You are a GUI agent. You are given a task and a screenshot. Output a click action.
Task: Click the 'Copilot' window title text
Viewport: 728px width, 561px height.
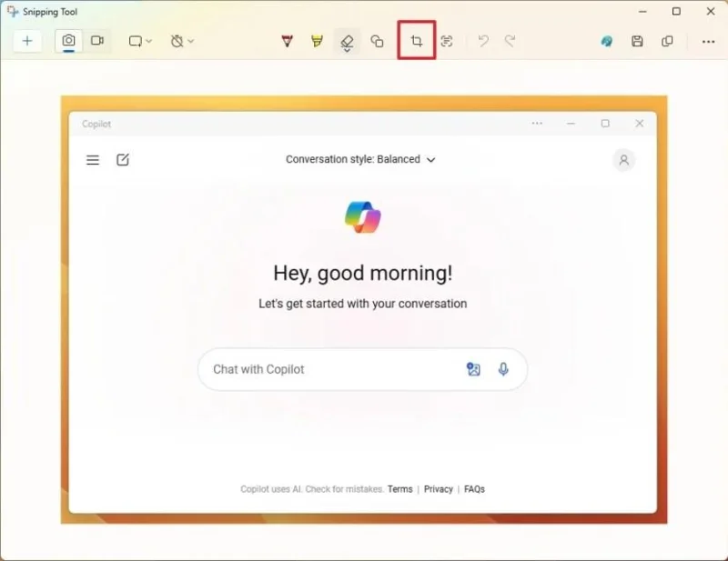(96, 124)
